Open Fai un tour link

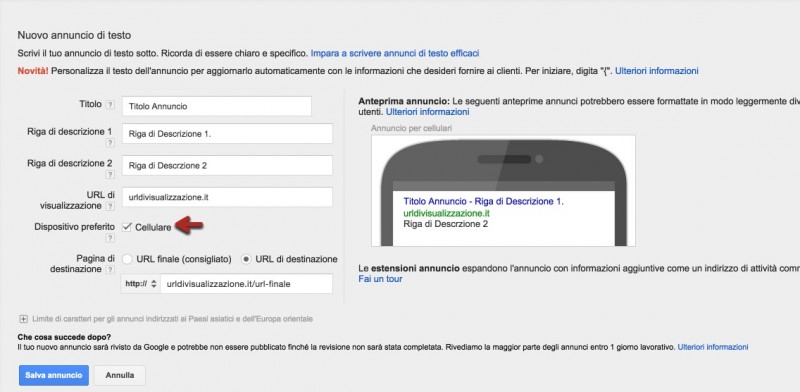pyautogui.click(x=380, y=279)
